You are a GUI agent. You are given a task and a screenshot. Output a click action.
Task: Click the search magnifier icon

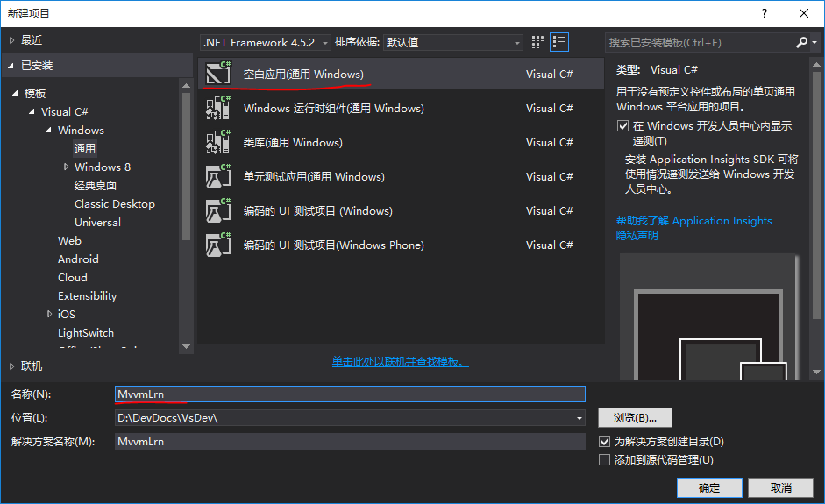pos(802,42)
